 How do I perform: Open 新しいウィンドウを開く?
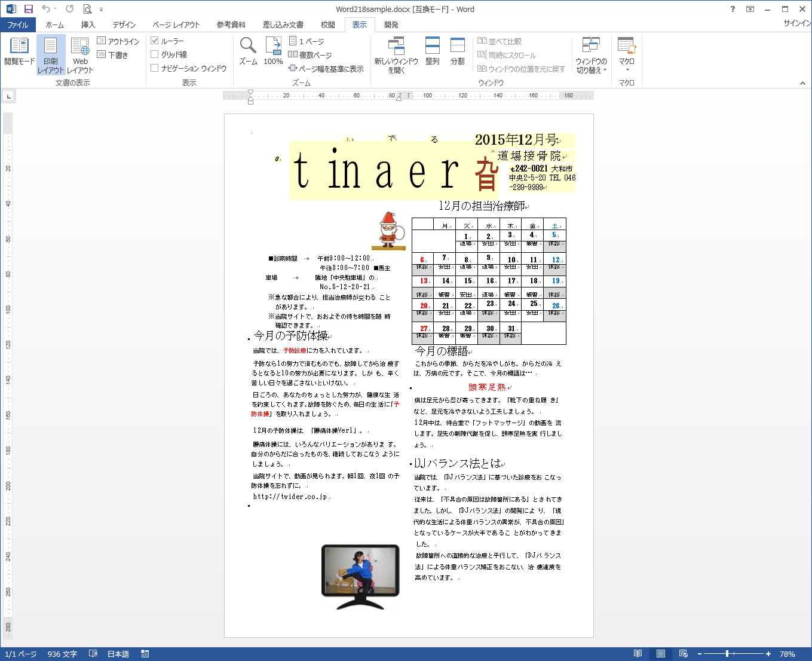coord(396,54)
